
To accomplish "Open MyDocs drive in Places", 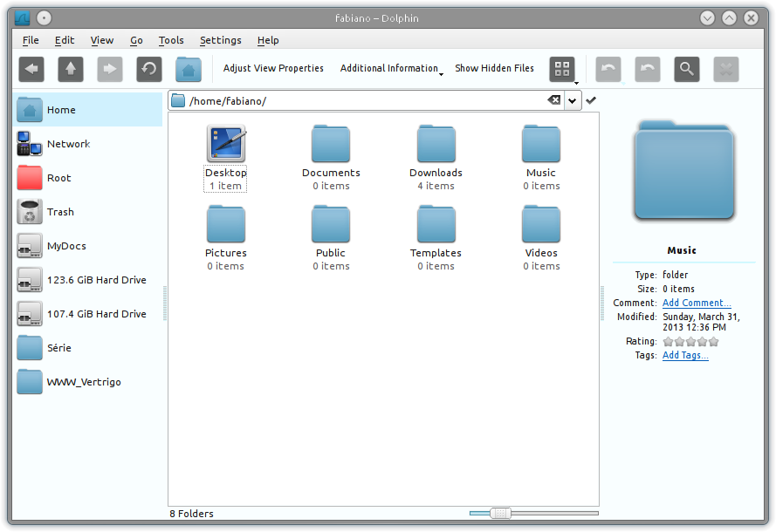I will 88,246.
